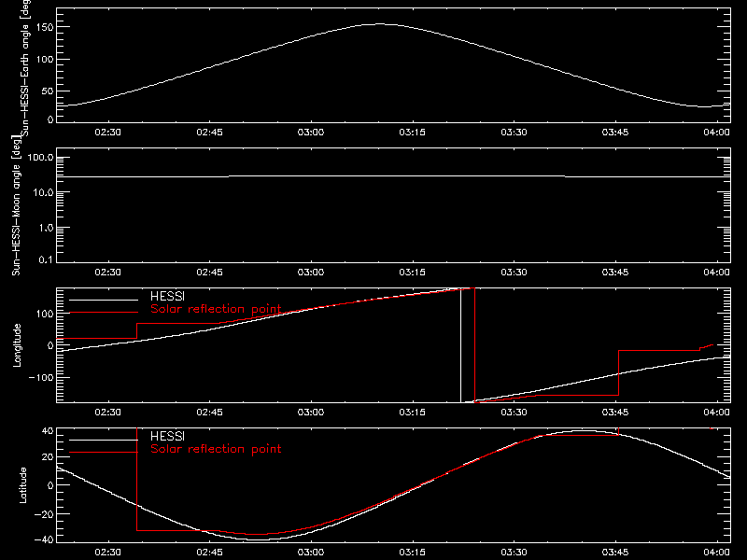Click the 0 tick on Latitude axis

(x=50, y=485)
